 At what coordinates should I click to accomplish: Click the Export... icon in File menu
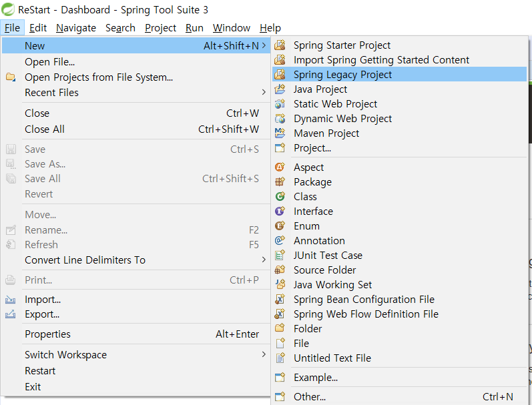tap(11, 314)
